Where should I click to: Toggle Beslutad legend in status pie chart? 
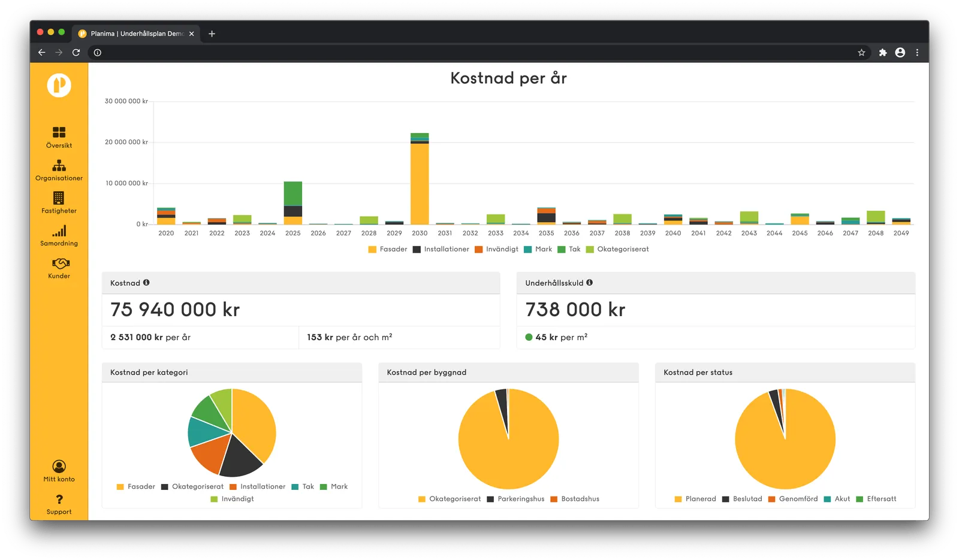[742, 499]
